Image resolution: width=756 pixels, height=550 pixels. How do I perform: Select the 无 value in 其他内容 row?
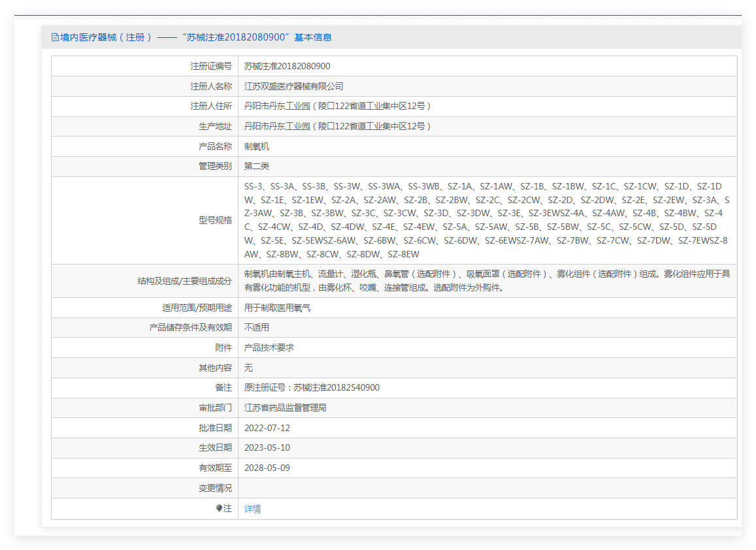click(x=248, y=368)
